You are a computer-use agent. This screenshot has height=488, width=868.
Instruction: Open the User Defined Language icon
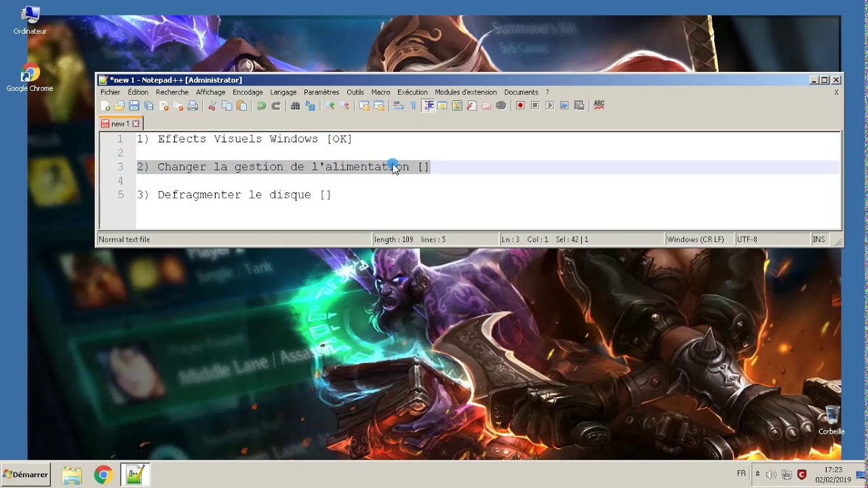442,106
